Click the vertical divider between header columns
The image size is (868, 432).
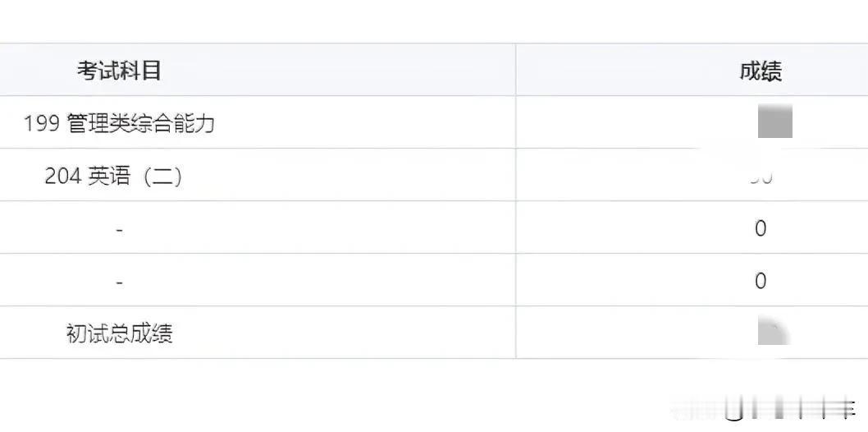(515, 69)
